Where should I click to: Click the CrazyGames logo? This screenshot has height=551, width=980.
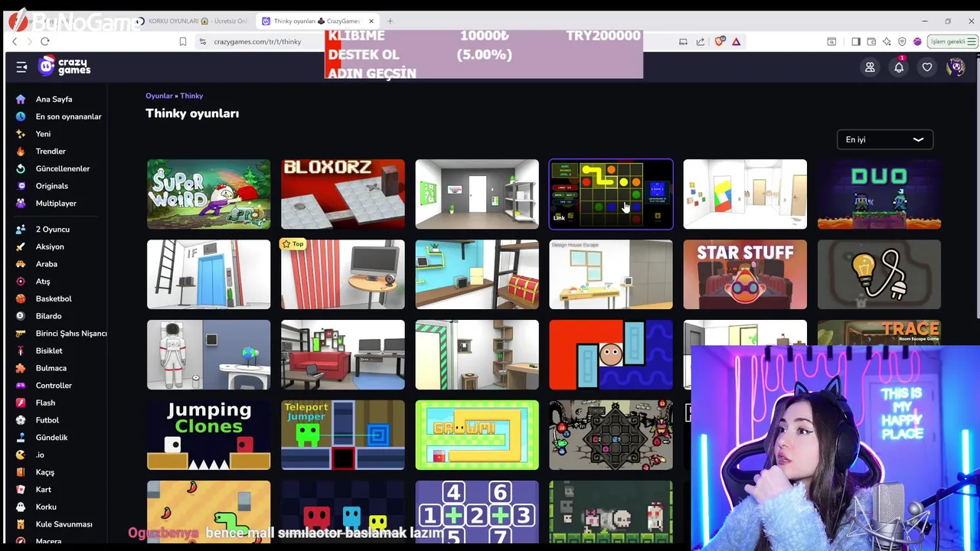tap(65, 67)
